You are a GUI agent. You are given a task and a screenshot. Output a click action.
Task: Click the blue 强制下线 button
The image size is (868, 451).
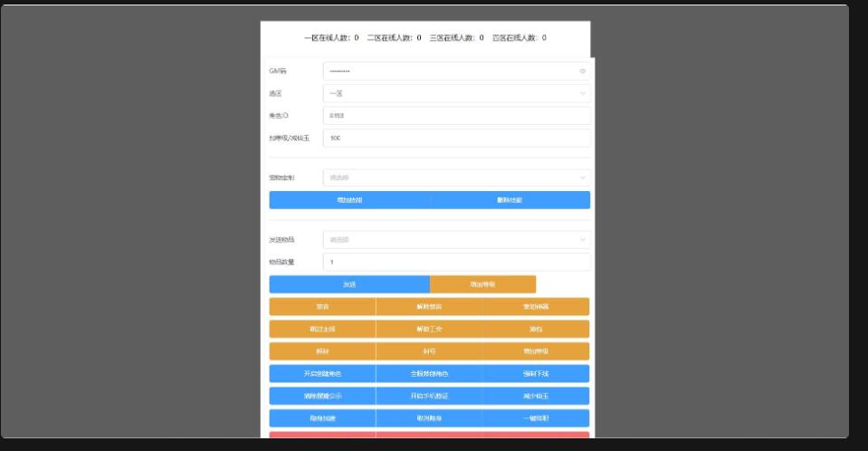click(x=536, y=373)
